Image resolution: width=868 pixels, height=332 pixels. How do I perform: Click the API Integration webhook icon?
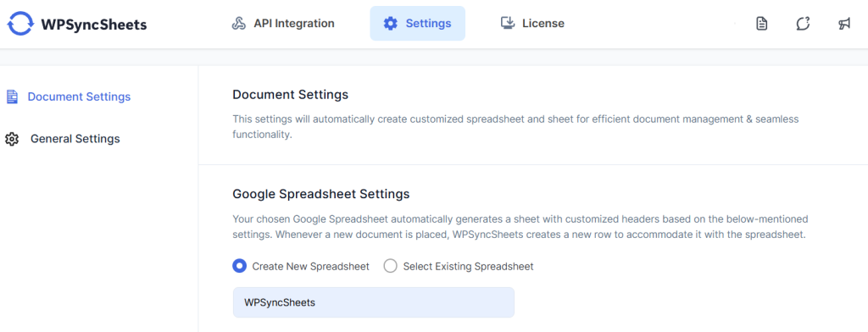[238, 24]
